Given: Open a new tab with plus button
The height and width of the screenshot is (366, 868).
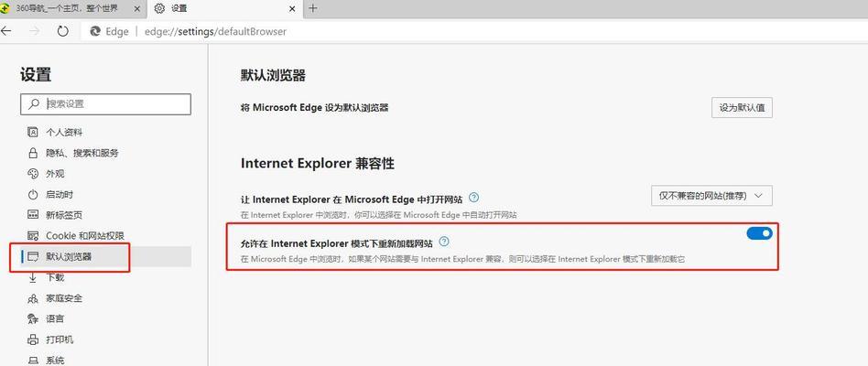Looking at the screenshot, I should [313, 8].
